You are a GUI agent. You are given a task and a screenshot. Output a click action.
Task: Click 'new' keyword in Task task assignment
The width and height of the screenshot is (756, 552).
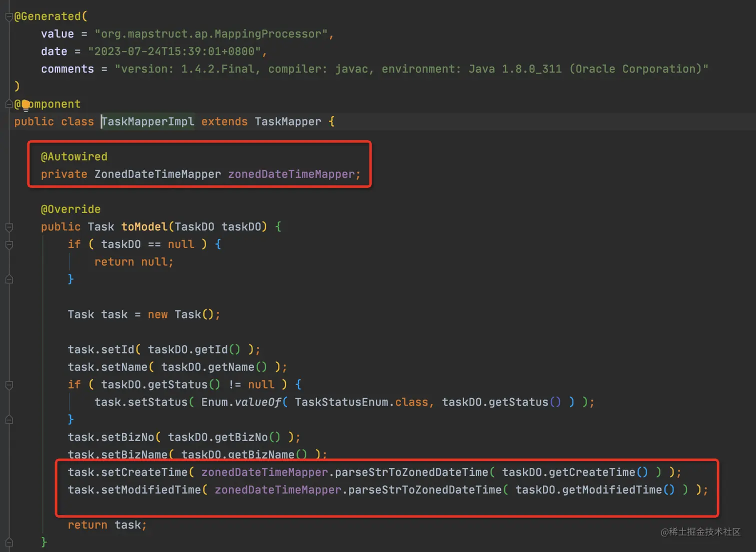coord(157,314)
